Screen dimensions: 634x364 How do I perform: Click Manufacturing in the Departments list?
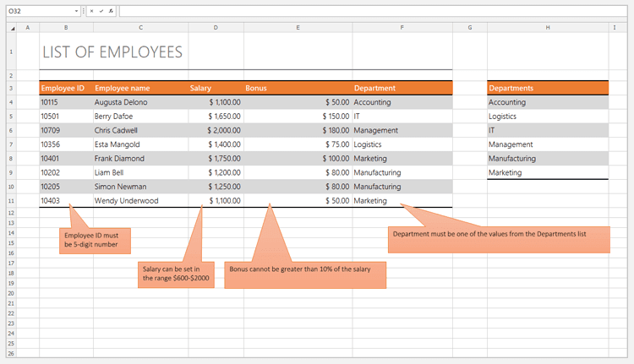(548, 159)
